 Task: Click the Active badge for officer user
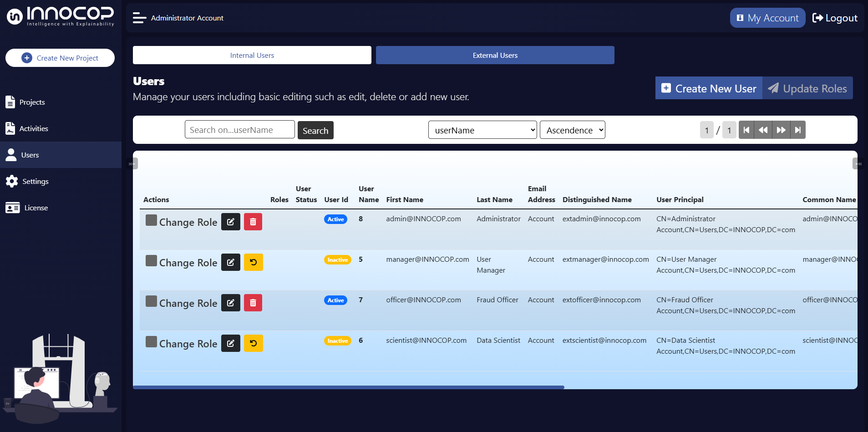(x=336, y=300)
